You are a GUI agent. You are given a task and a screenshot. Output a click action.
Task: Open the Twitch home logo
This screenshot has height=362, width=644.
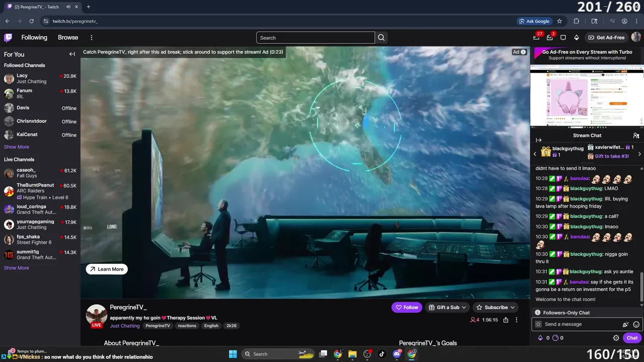point(8,38)
